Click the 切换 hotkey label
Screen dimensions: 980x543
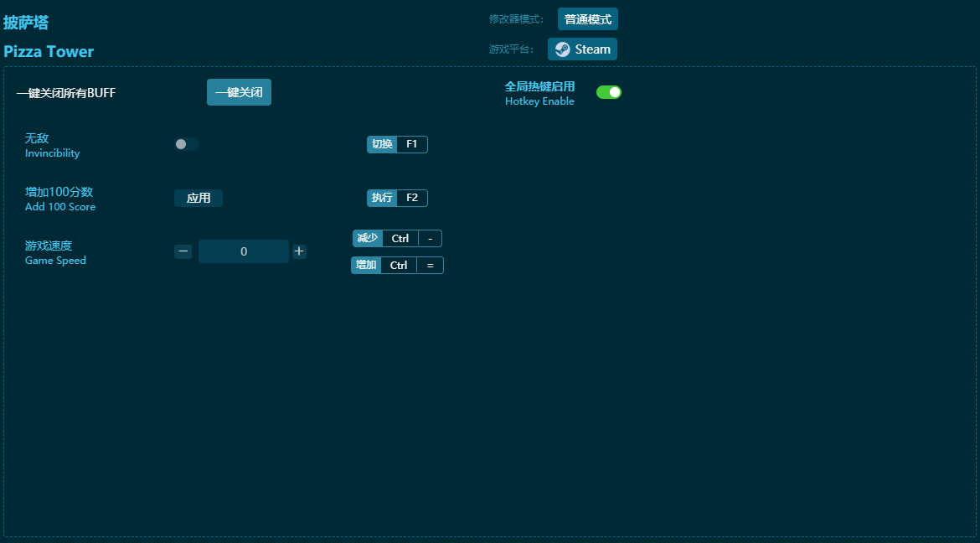coord(382,144)
